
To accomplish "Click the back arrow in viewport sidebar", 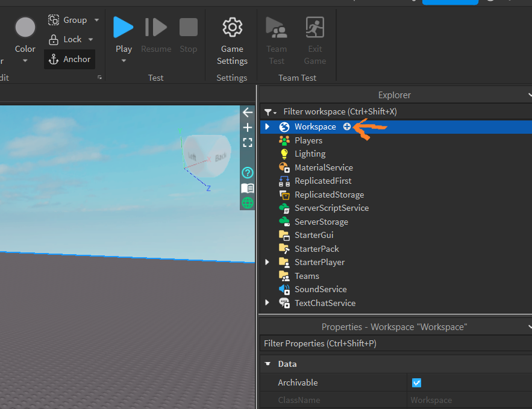I will pyautogui.click(x=248, y=112).
